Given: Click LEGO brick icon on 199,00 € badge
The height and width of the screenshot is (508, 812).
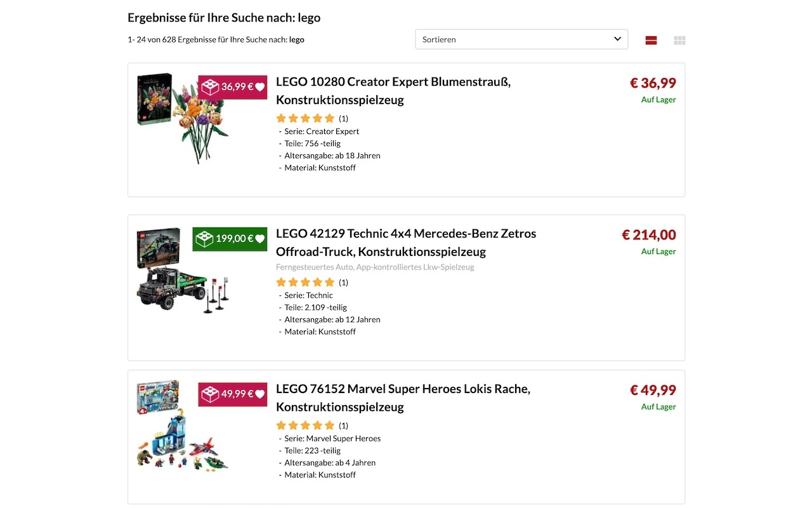Looking at the screenshot, I should coord(204,239).
